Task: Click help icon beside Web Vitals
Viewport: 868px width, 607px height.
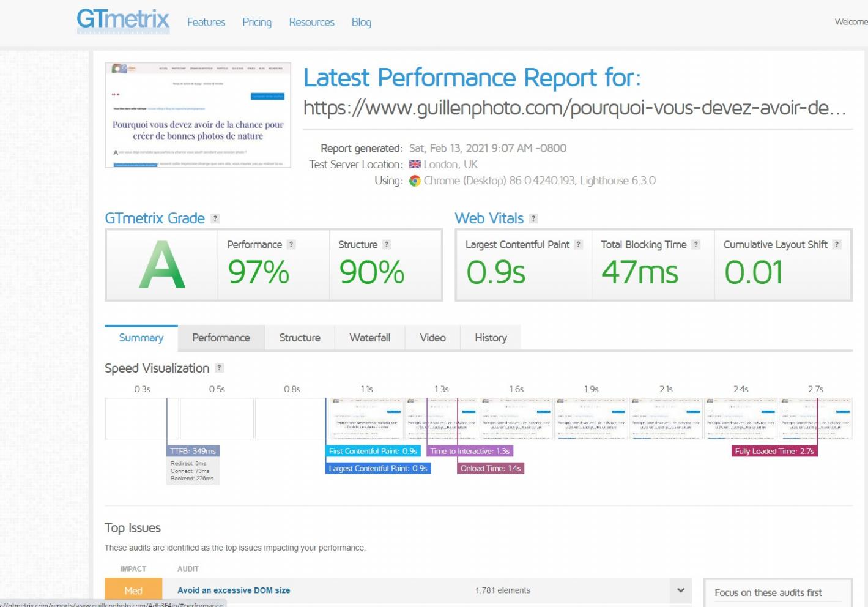Action: tap(533, 218)
